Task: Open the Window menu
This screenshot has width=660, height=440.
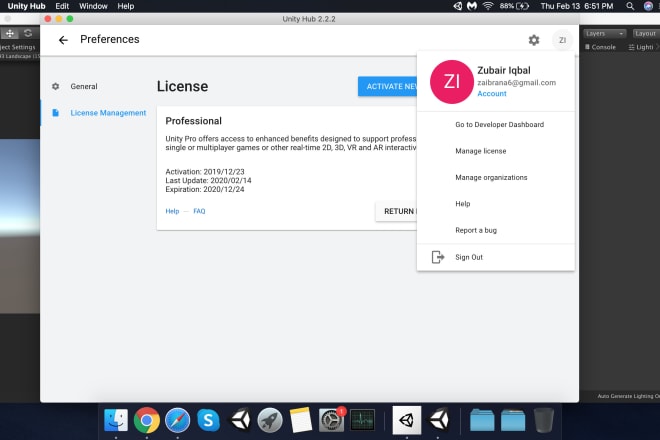Action: click(93, 6)
